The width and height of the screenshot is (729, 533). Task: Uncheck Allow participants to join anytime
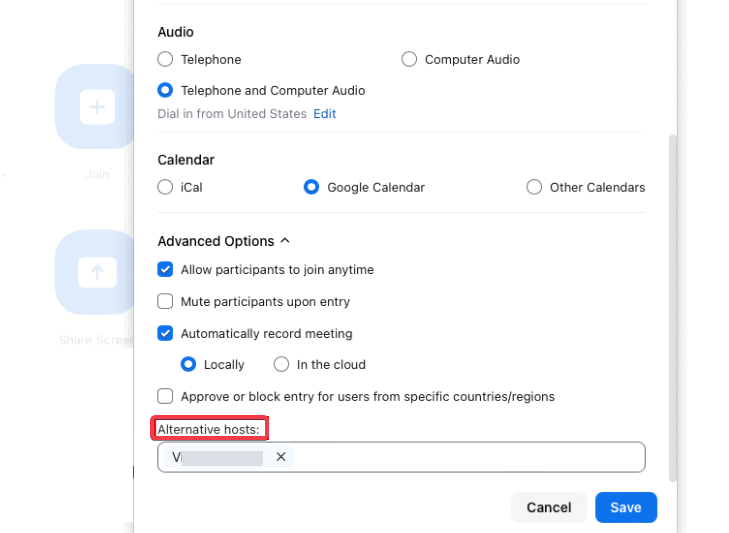pyautogui.click(x=166, y=270)
